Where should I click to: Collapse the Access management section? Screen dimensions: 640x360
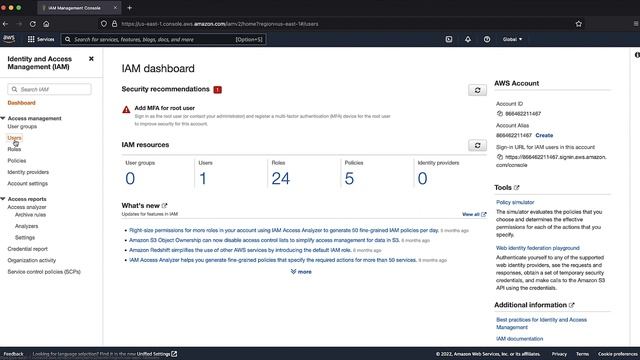[3, 118]
